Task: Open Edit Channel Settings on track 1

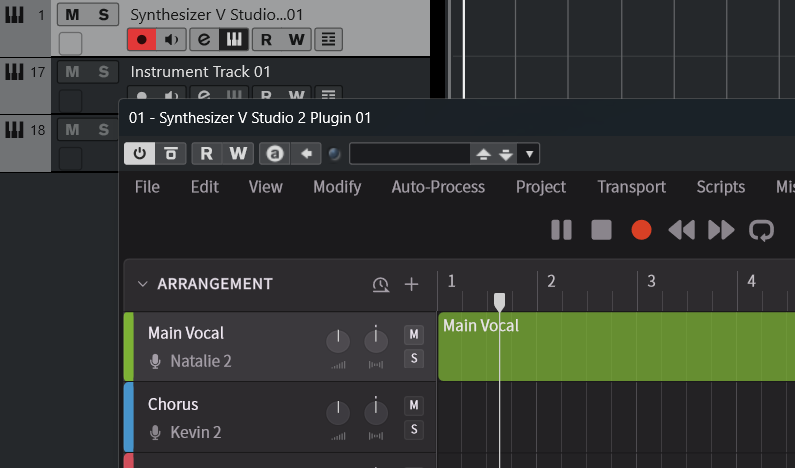Action: pos(204,40)
